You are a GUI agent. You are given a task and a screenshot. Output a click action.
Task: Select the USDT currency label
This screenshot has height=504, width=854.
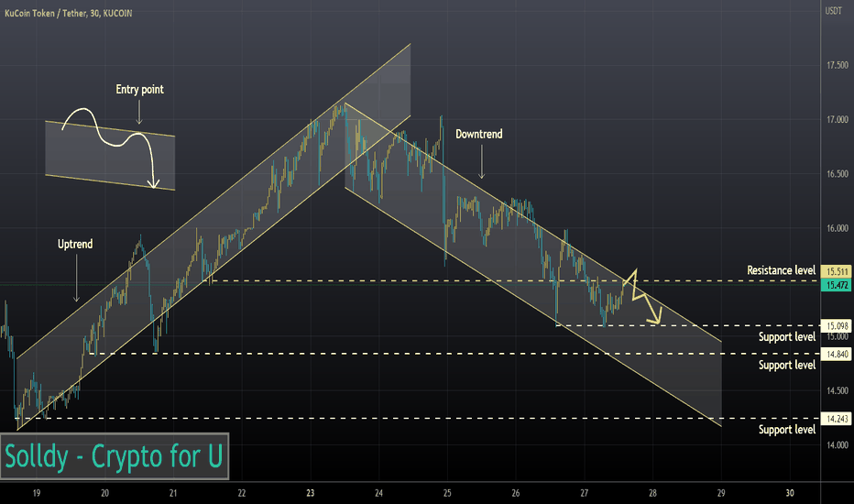tap(833, 11)
